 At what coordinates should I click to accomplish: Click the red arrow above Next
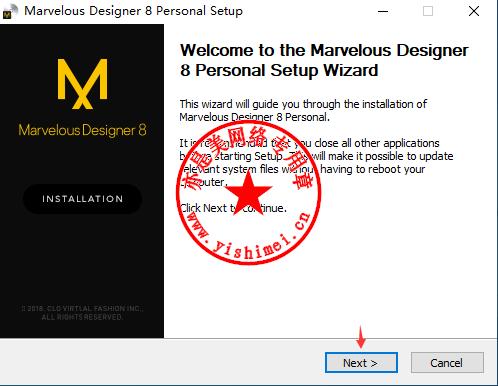(361, 337)
